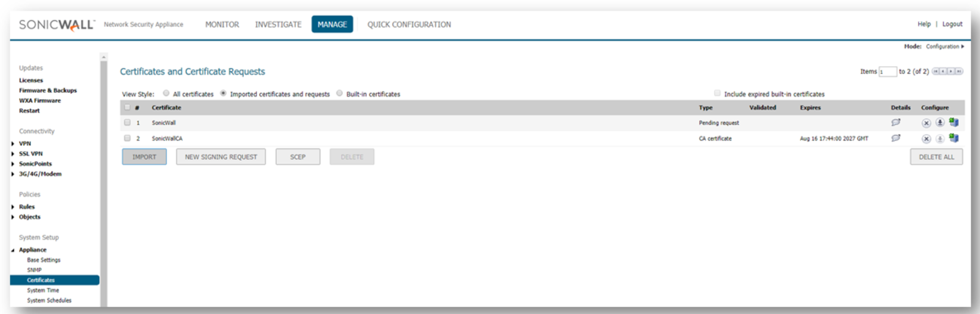This screenshot has height=314, width=980.
Task: Delete the SonicWall pending request certificate
Action: (x=926, y=123)
